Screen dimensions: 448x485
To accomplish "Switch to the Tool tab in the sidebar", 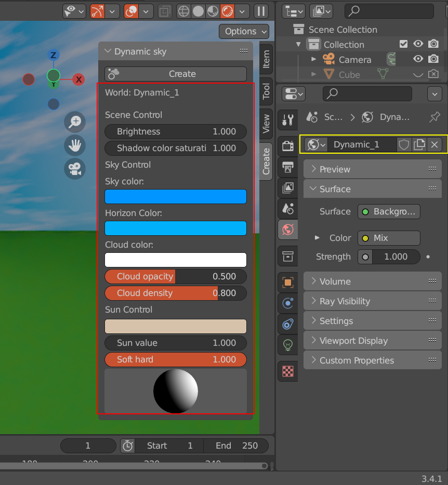I will tap(266, 92).
